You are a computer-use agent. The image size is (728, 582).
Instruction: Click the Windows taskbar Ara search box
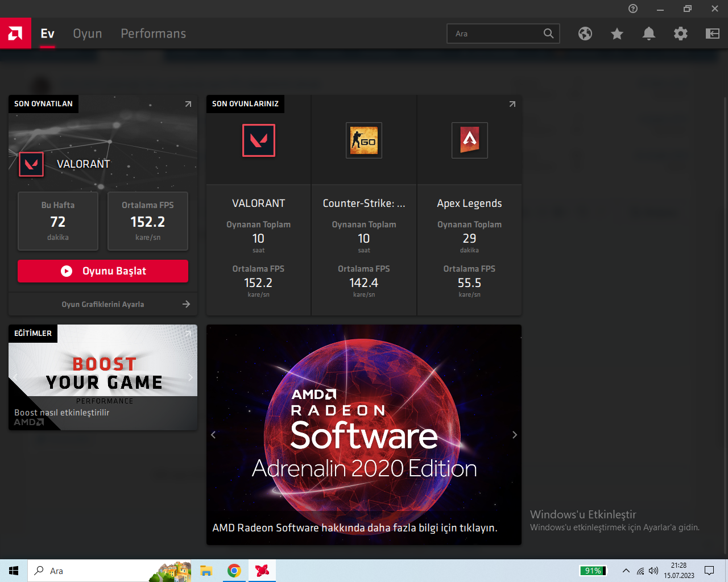coord(110,571)
